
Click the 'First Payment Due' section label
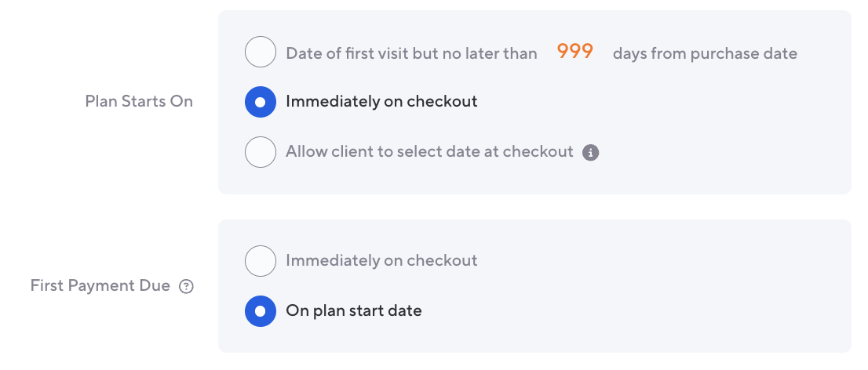pos(100,285)
